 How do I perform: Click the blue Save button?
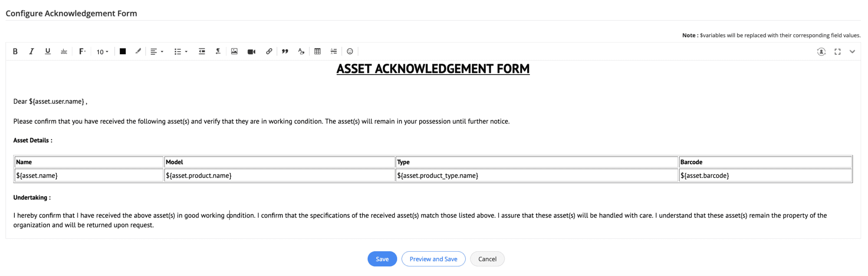[382, 259]
